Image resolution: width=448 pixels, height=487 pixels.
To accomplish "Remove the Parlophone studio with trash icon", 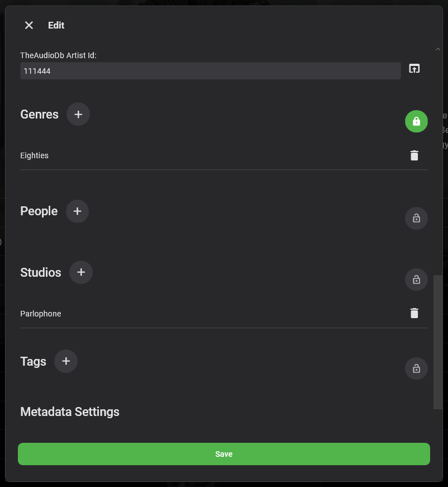I will click(414, 314).
